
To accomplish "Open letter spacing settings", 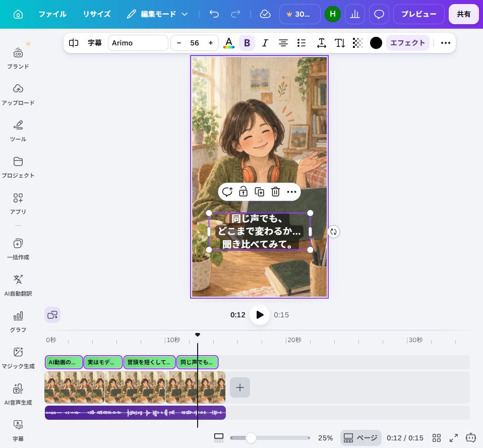I will click(x=321, y=43).
